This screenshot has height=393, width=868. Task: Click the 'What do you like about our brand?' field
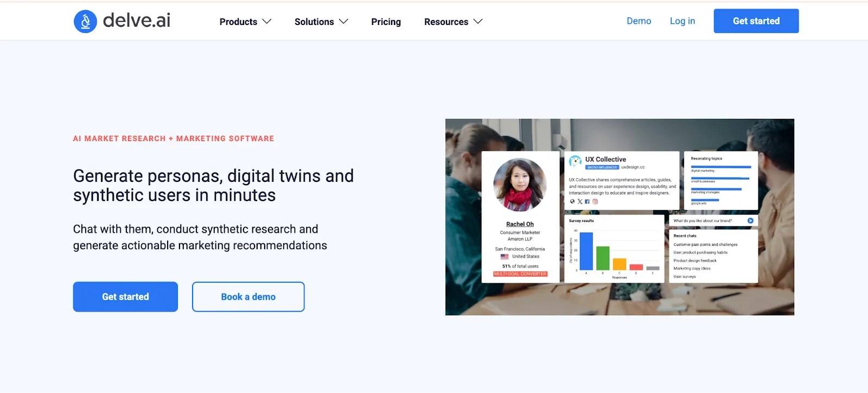coord(713,221)
